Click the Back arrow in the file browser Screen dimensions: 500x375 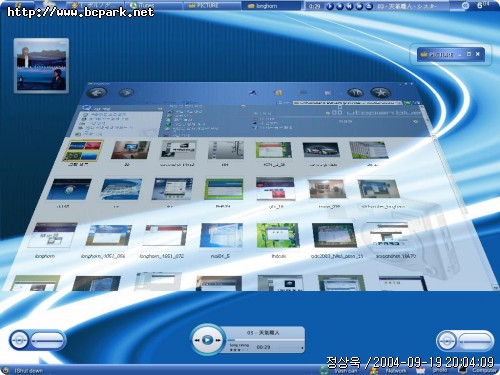(96, 93)
